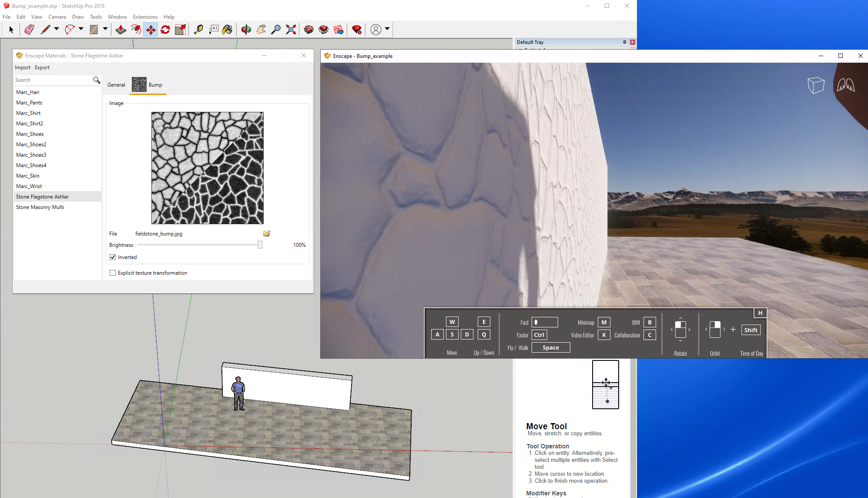Choose the Paint Bucket tool

tap(227, 30)
